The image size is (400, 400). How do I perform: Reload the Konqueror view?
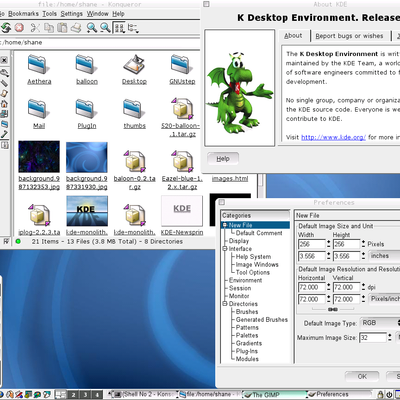coord(6,28)
